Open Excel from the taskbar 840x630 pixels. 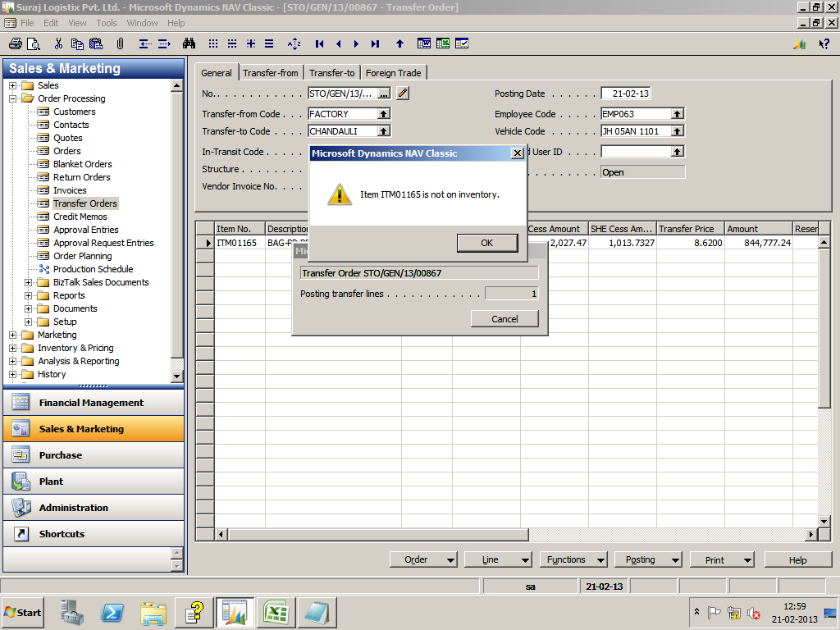tap(276, 613)
